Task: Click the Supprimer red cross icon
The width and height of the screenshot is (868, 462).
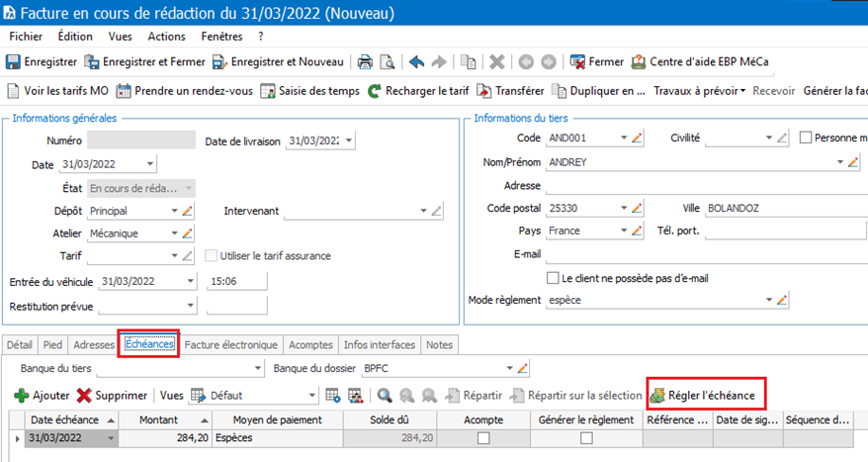Action: coord(85,396)
